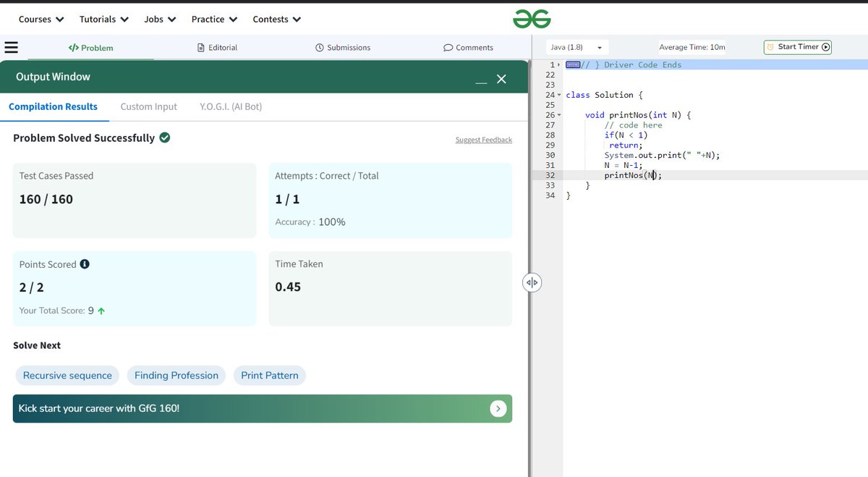
Task: Click the 160 / 160 test cases value
Action: (x=46, y=199)
